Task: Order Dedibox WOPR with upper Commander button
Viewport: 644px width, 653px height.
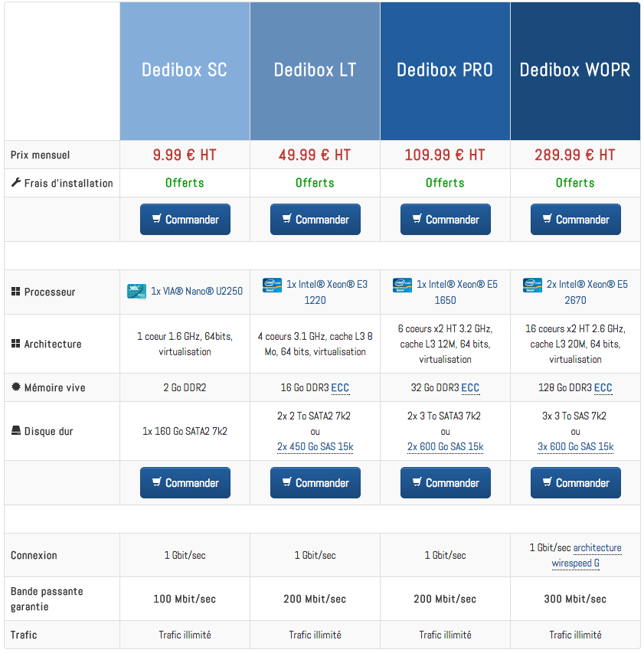Action: click(x=576, y=220)
